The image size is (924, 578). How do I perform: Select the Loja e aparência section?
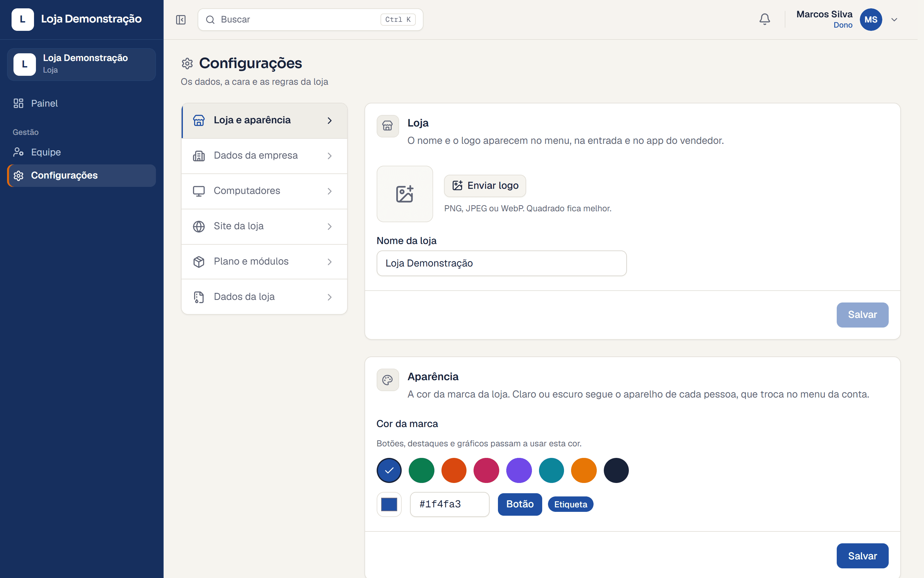pos(264,120)
